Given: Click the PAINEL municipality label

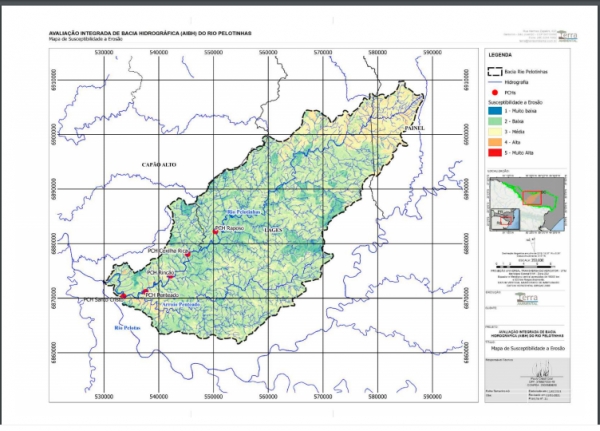Looking at the screenshot, I should (x=414, y=128).
